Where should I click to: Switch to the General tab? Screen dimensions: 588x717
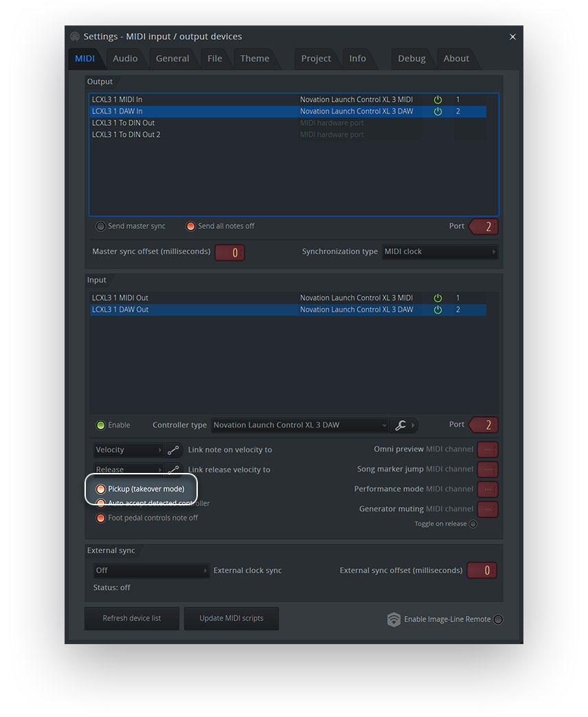(x=172, y=58)
